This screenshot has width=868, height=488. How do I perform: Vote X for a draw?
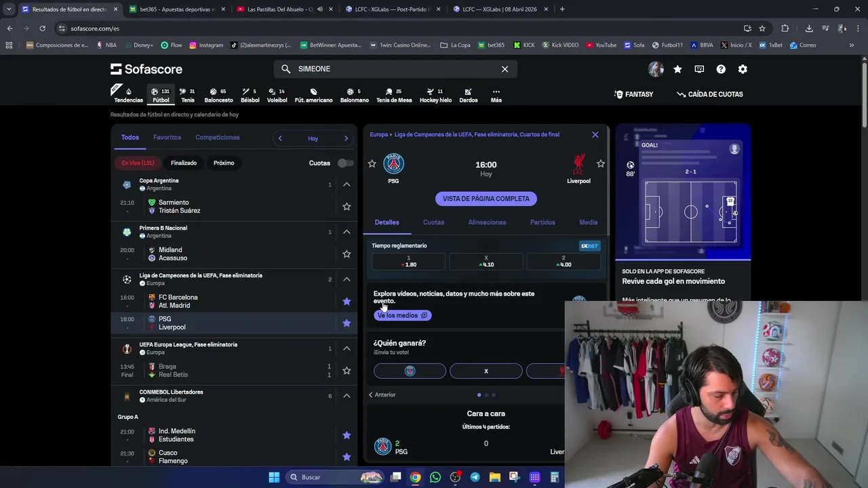486,371
